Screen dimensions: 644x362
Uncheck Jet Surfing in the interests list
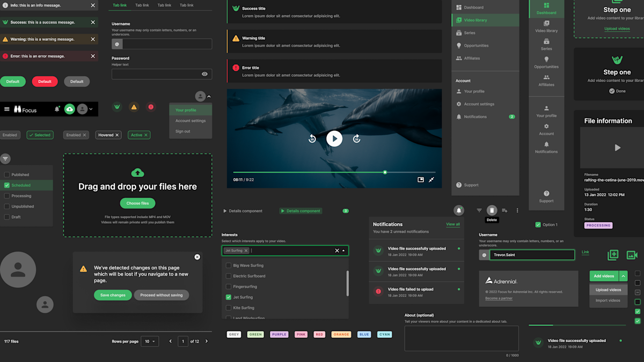pos(229,297)
